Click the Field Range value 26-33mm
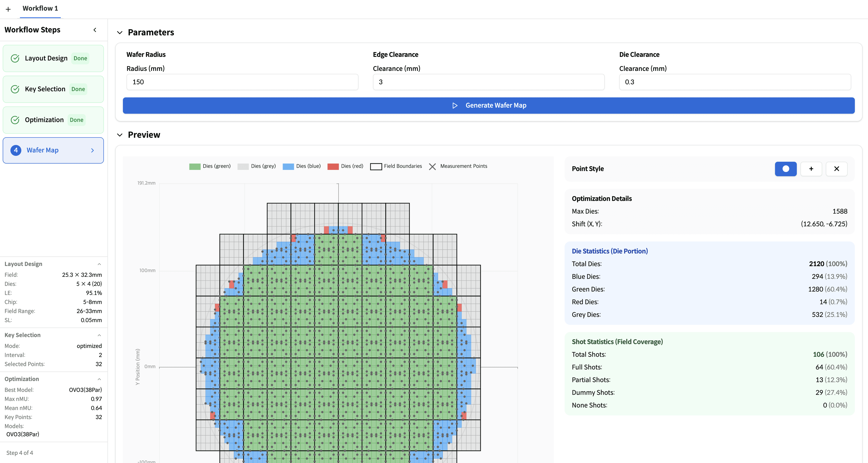 tap(89, 311)
